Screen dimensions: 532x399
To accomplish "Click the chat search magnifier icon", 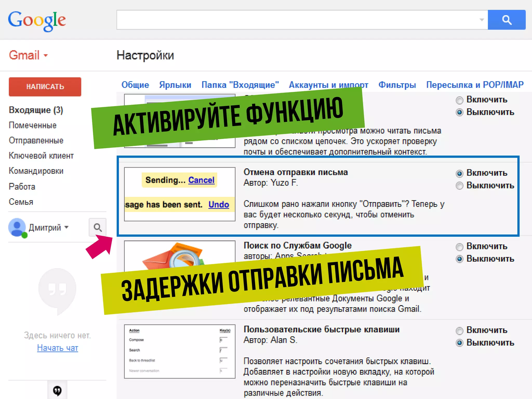I will click(98, 227).
